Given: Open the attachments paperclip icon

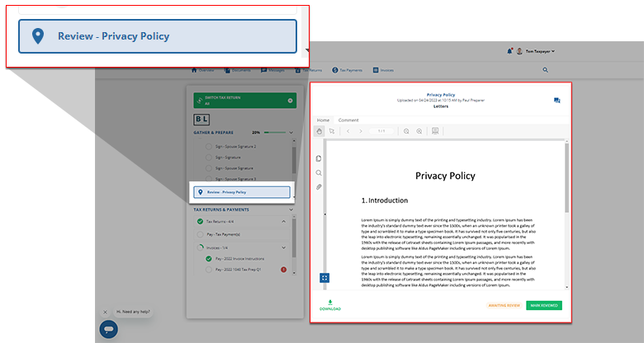Looking at the screenshot, I should (x=319, y=187).
